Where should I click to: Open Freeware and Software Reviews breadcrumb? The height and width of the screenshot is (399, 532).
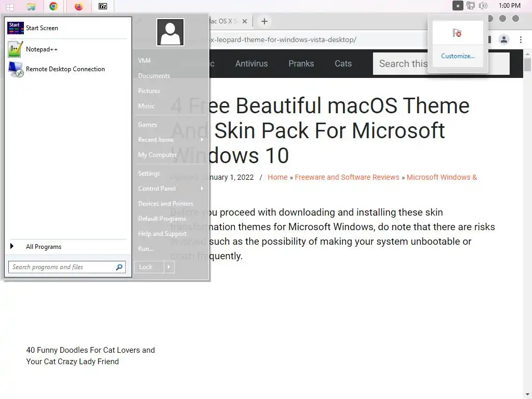pos(347,177)
